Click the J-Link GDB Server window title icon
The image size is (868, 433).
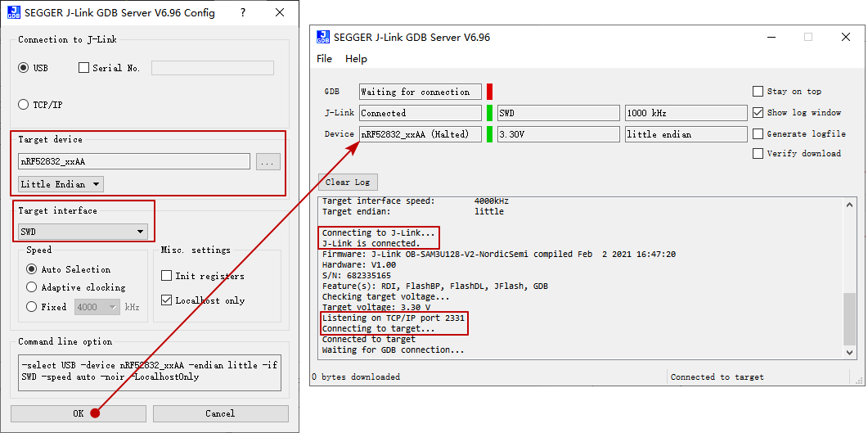322,37
